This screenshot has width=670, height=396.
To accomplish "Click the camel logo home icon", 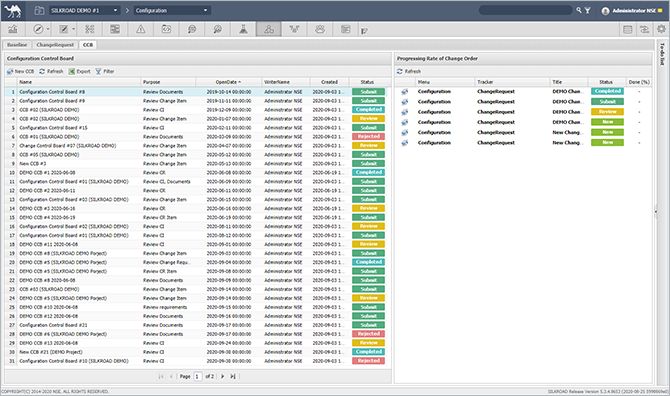I will (x=13, y=11).
